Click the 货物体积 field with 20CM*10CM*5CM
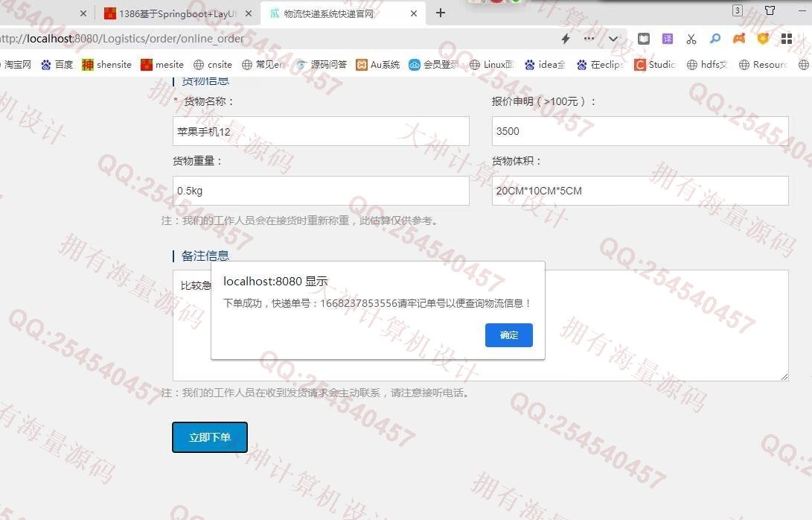The image size is (812, 520). [640, 191]
